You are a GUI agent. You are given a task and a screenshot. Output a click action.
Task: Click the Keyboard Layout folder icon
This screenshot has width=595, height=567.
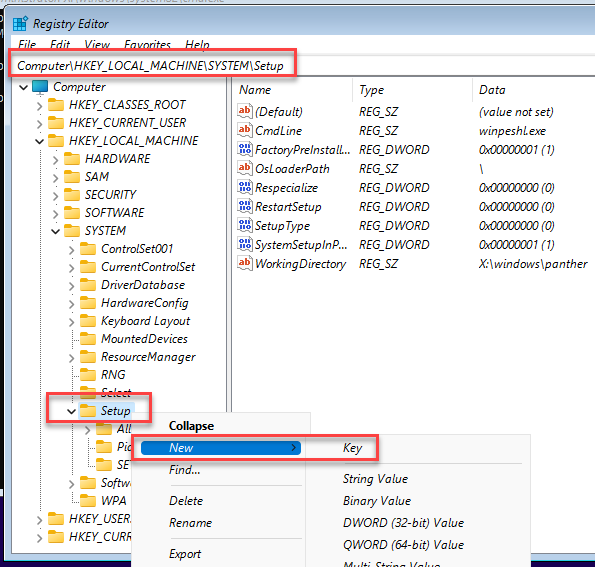click(x=88, y=321)
